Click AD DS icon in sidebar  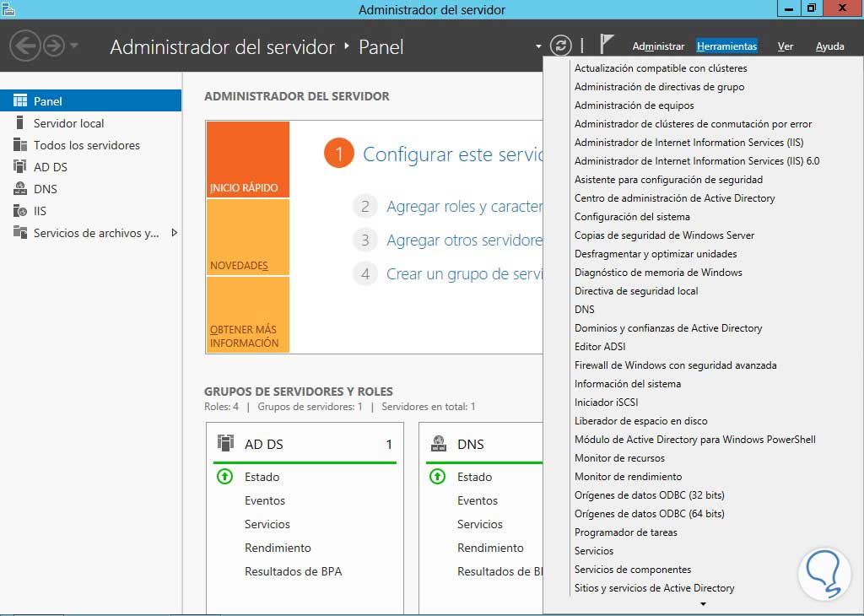pos(20,166)
